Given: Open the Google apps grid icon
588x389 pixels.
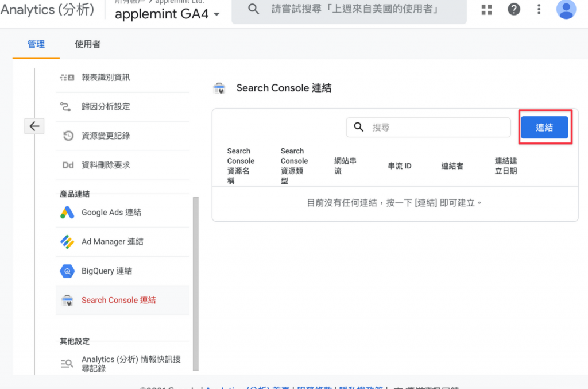Looking at the screenshot, I should point(486,9).
